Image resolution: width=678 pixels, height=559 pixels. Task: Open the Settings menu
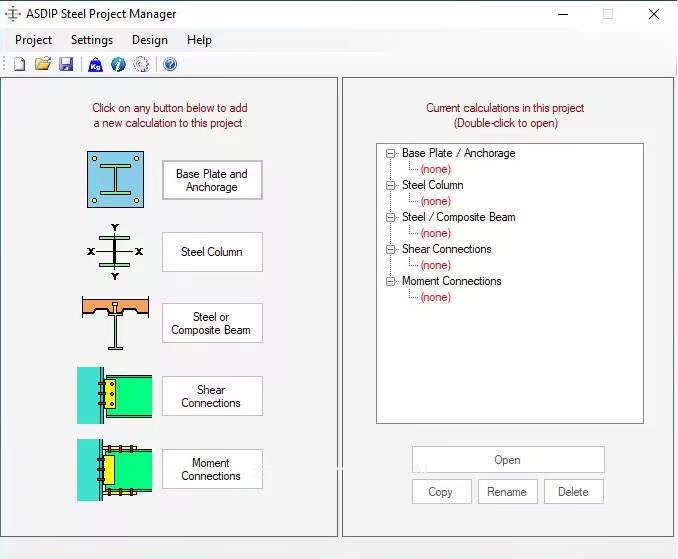coord(92,40)
